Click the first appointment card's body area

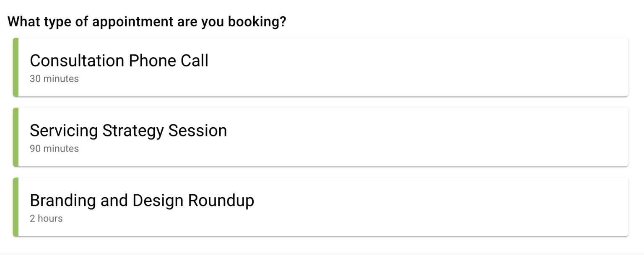coord(377,67)
